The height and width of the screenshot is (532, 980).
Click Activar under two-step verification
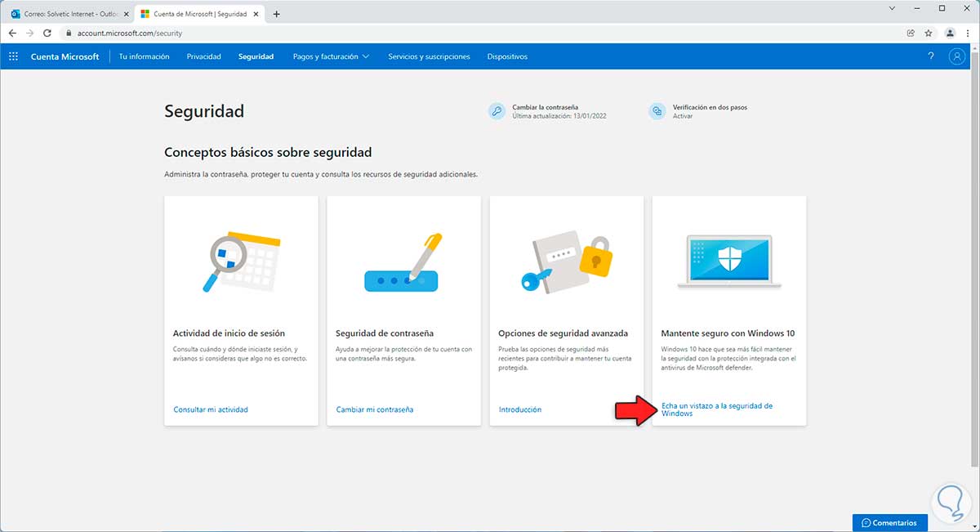tap(683, 116)
